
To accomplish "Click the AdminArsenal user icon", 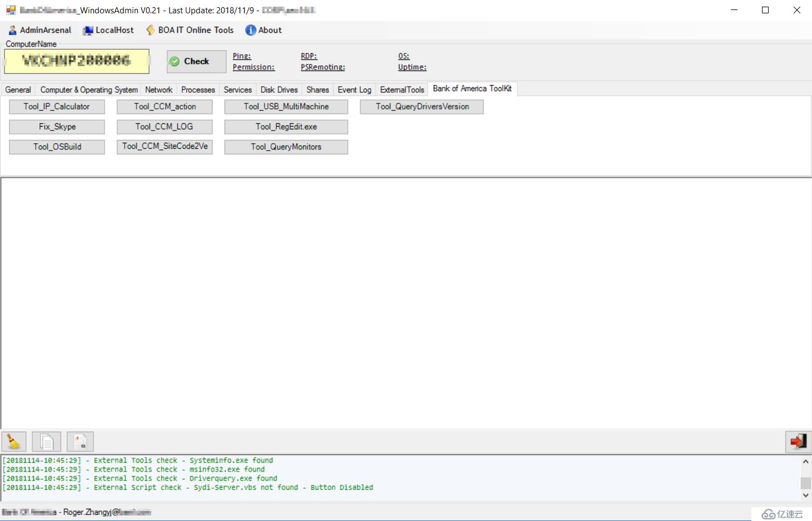I will 13,30.
